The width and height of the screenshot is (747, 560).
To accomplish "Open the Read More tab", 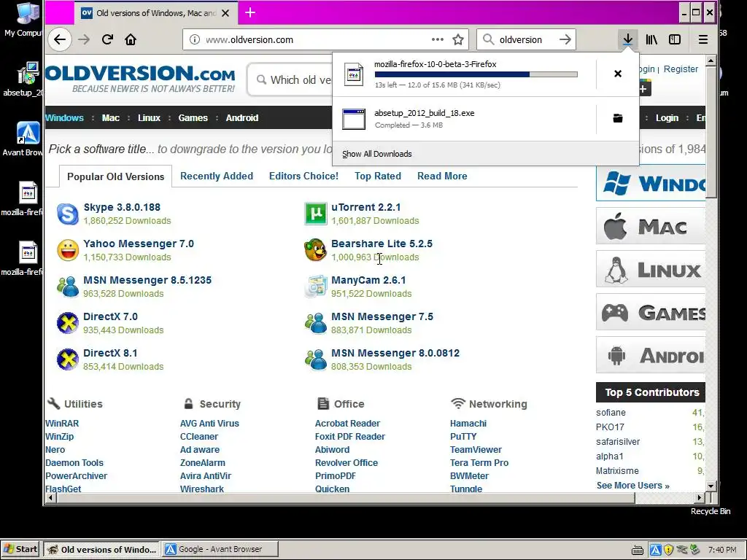I will pos(442,176).
